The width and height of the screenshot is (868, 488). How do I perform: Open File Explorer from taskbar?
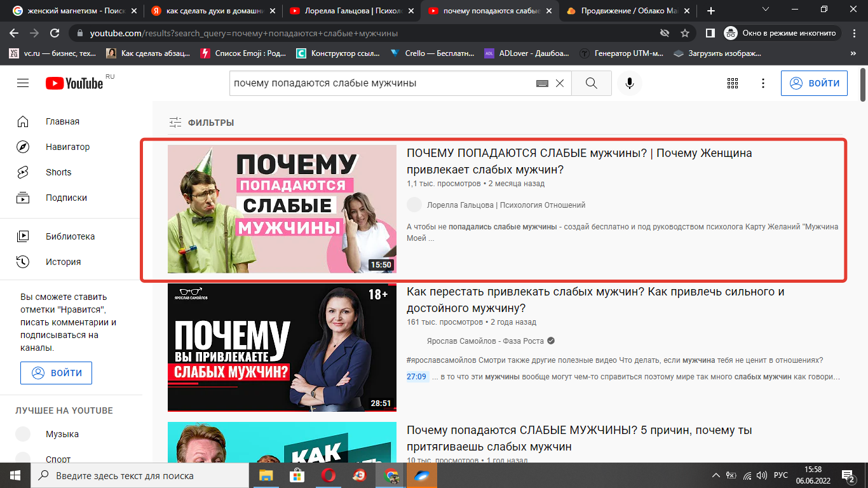266,475
